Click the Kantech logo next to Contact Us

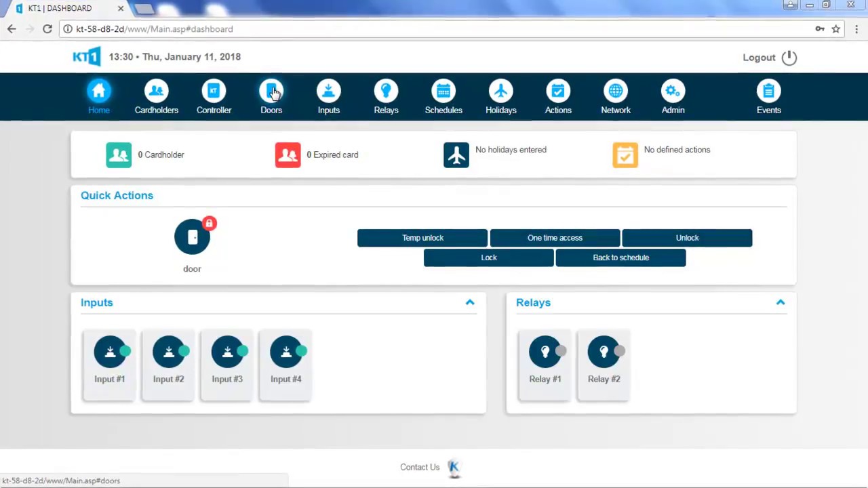[454, 468]
